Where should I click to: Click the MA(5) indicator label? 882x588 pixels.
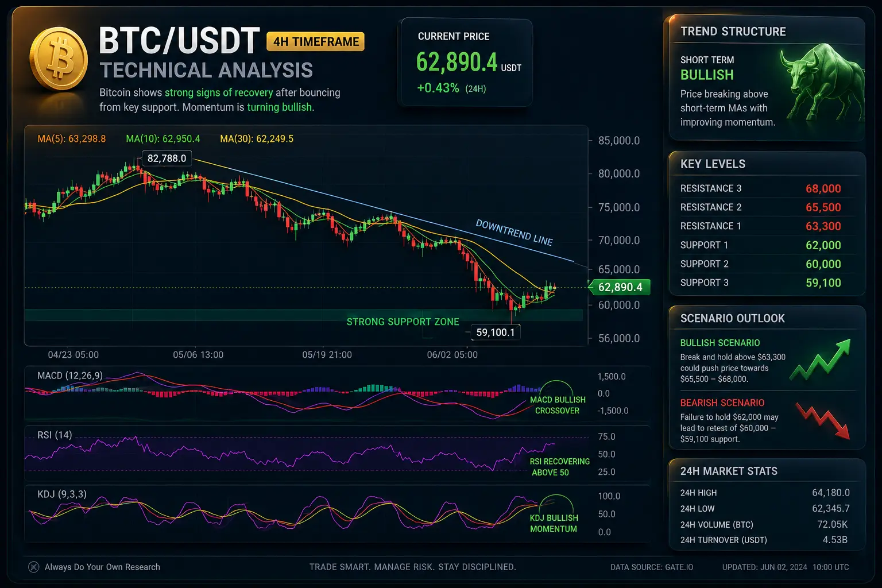tap(72, 138)
